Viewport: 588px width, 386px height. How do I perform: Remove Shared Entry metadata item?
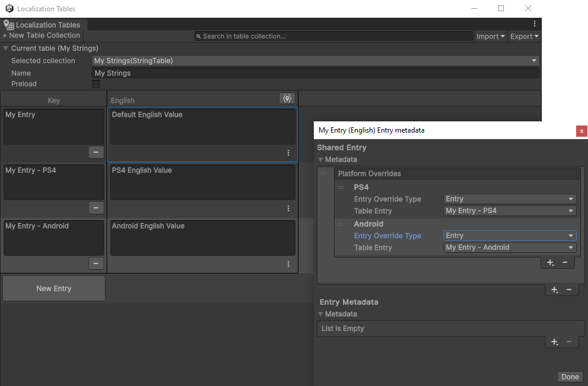tap(569, 289)
